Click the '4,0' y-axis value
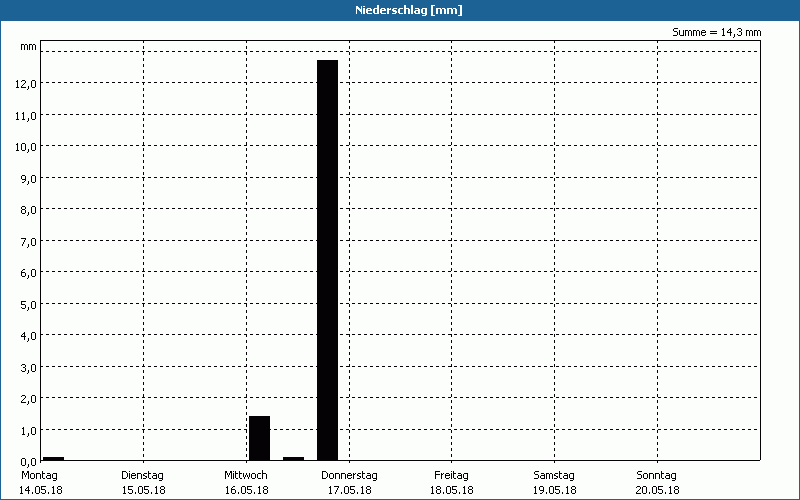The height and width of the screenshot is (500, 800). coord(29,336)
